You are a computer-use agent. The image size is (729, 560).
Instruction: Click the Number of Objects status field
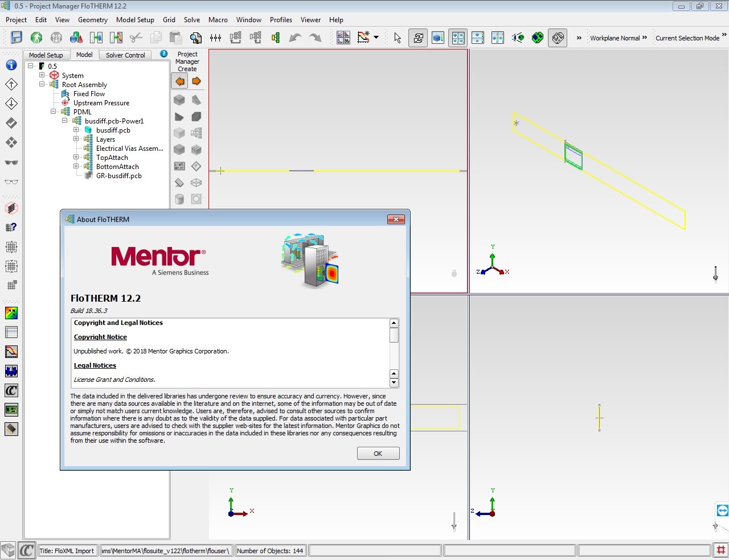click(x=271, y=550)
